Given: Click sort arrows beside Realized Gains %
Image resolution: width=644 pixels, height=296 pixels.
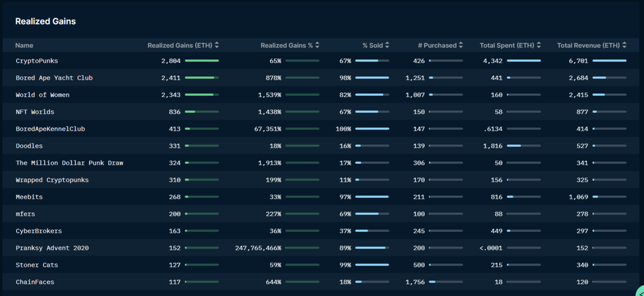Looking at the screenshot, I should pyautogui.click(x=317, y=46).
